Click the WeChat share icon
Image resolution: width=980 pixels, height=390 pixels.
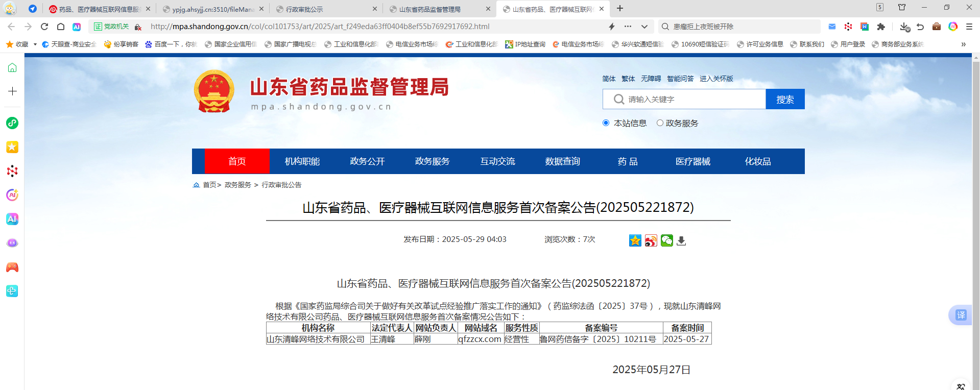click(666, 240)
